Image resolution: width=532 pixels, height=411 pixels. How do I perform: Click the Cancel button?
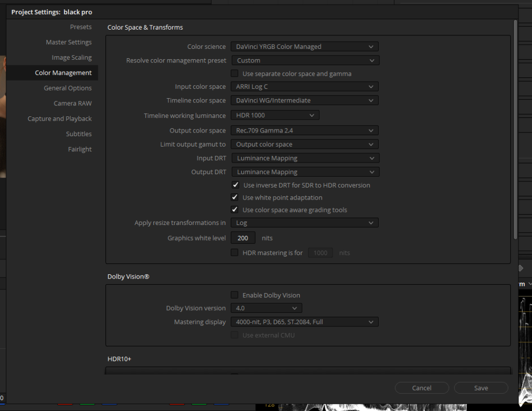[x=422, y=388]
